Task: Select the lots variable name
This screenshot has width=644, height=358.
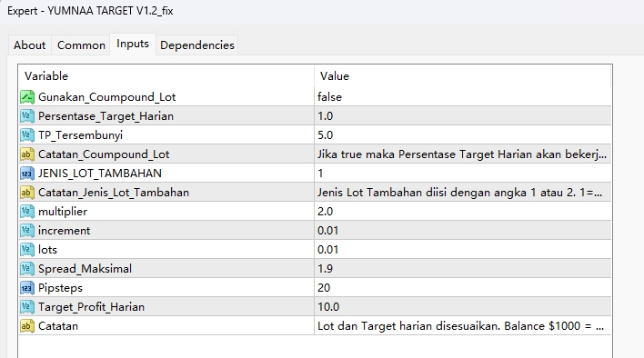Action: tap(47, 250)
